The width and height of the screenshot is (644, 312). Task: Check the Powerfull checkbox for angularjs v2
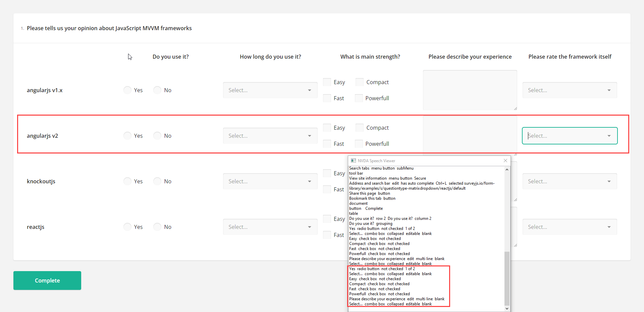click(x=359, y=143)
